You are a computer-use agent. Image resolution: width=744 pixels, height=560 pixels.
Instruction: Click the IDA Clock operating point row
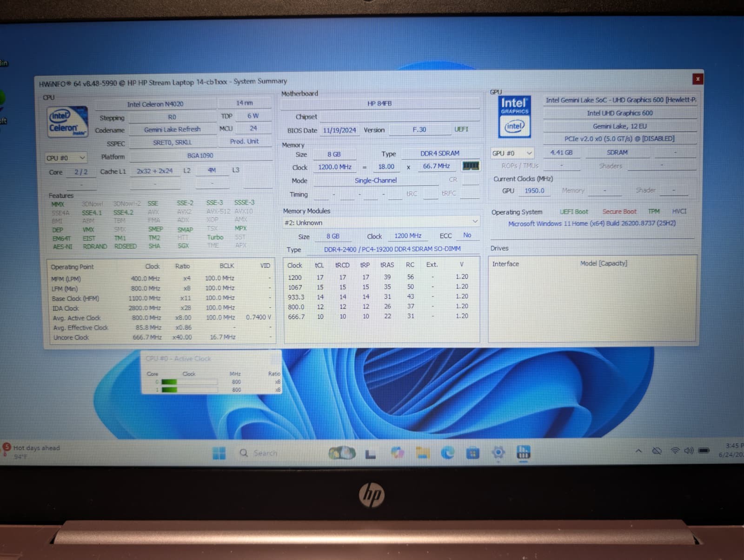[161, 308]
